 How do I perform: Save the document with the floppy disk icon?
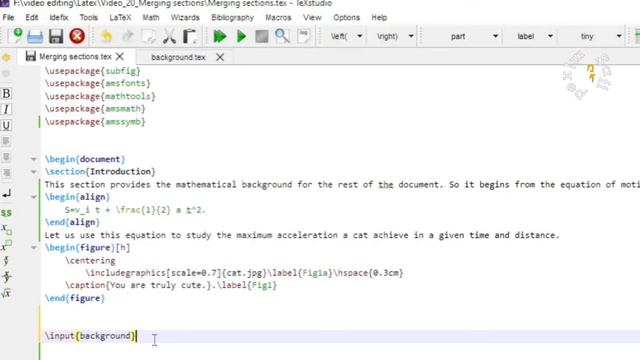tap(56, 36)
